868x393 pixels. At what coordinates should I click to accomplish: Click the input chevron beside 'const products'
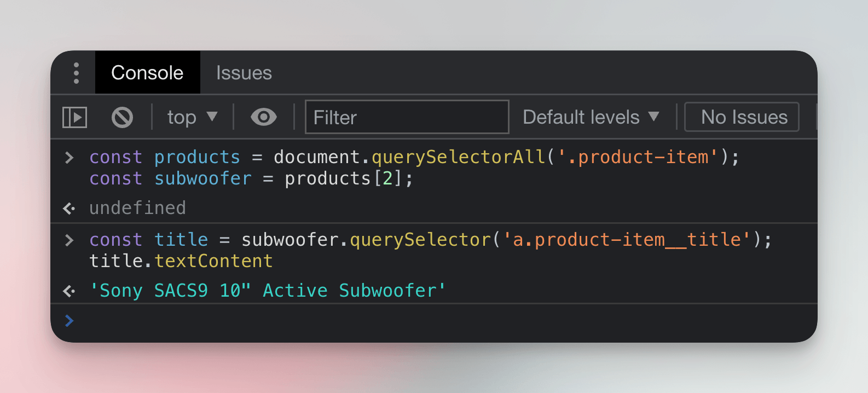69,158
